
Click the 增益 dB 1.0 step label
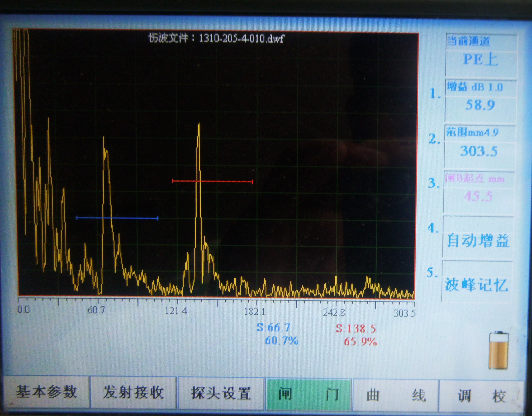pyautogui.click(x=475, y=87)
